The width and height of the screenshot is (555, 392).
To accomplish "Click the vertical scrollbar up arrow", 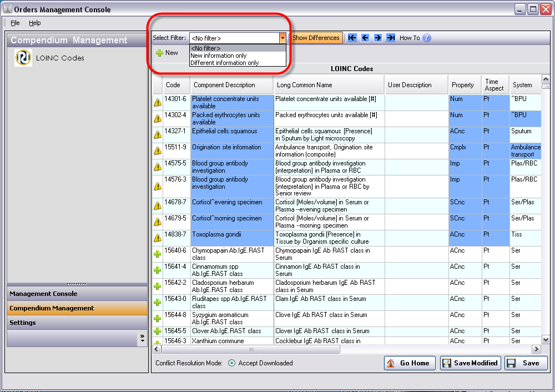I will click(x=546, y=79).
